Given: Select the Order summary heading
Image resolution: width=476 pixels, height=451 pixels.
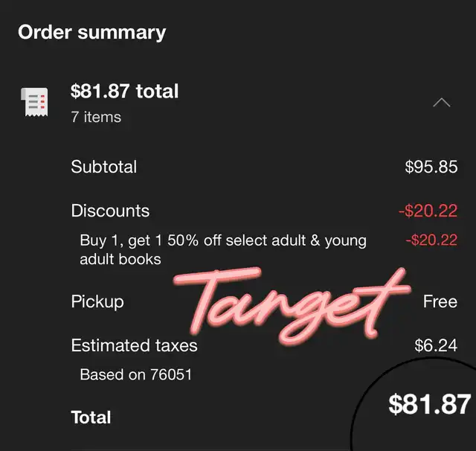Looking at the screenshot, I should (x=92, y=32).
